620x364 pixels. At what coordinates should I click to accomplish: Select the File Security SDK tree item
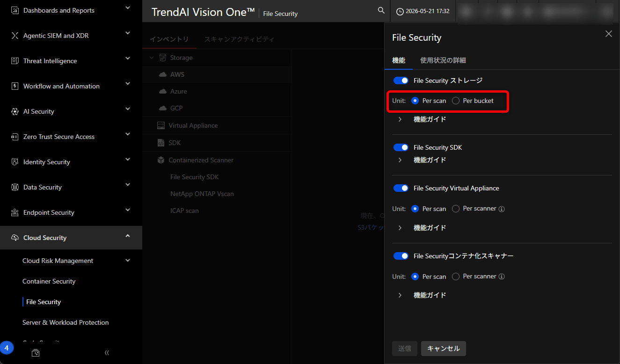point(195,177)
